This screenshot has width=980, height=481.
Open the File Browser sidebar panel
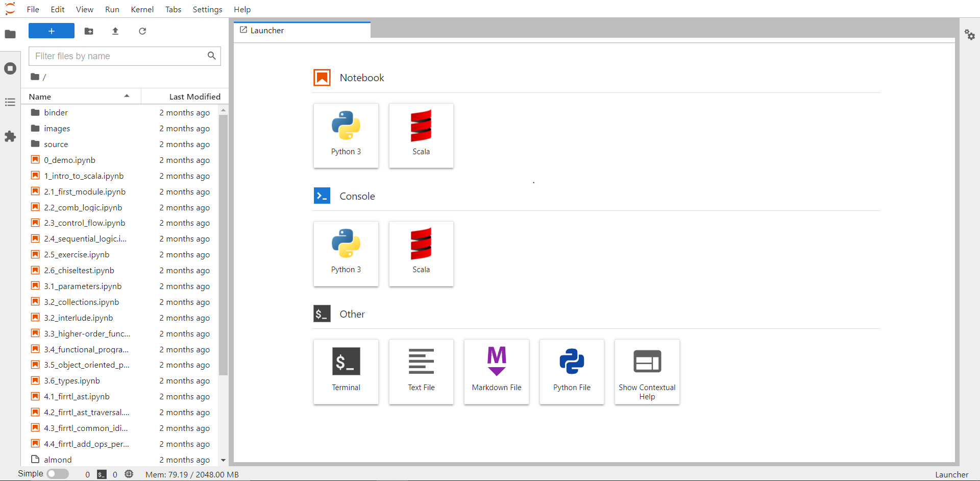(x=10, y=34)
